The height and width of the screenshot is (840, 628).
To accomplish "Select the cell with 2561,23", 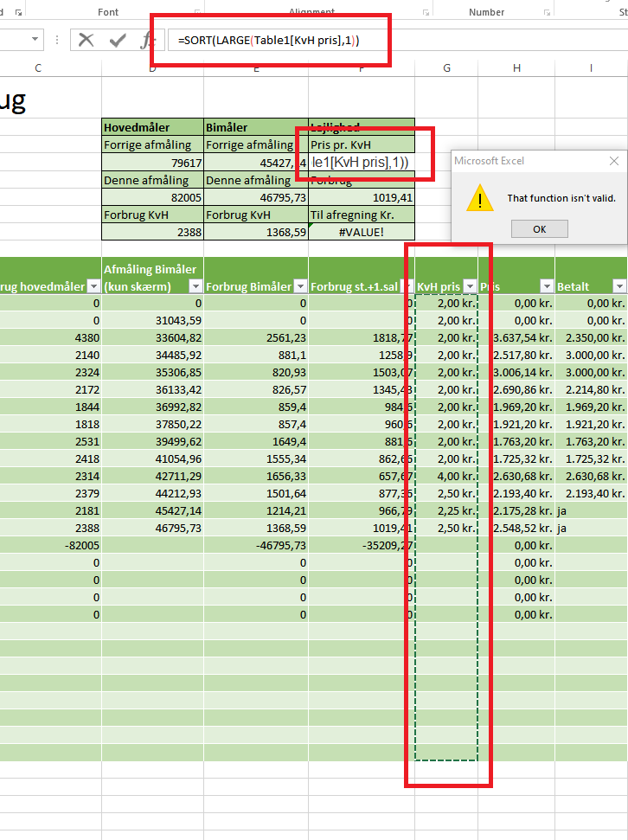I will tap(256, 337).
